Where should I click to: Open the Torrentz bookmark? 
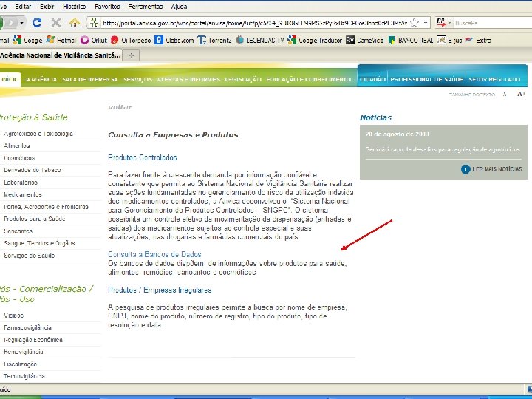pos(214,41)
